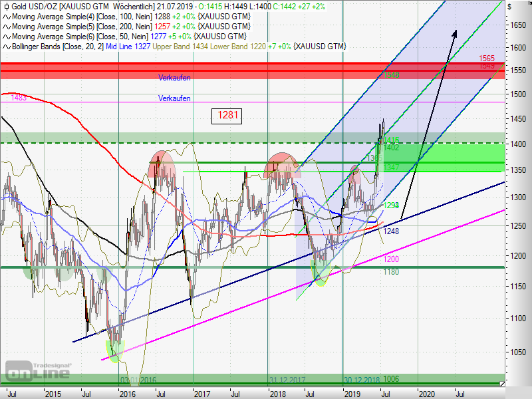Click 1050 on the price axis
The image size is (532, 399).
517,352
